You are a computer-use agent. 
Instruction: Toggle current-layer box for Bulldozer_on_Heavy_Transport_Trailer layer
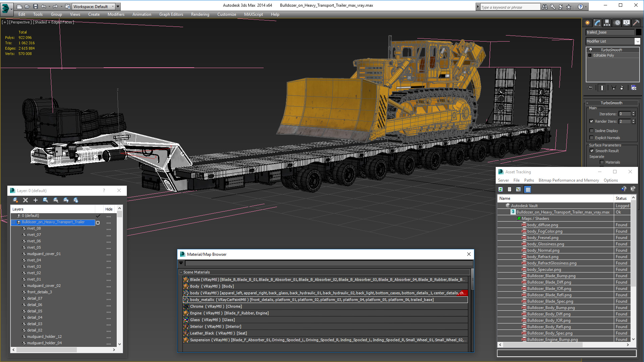(98, 223)
